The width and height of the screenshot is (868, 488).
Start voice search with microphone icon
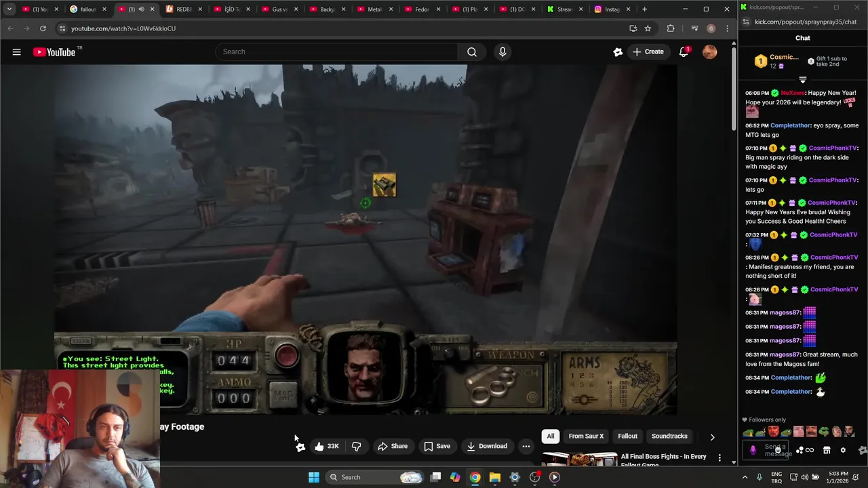click(502, 52)
